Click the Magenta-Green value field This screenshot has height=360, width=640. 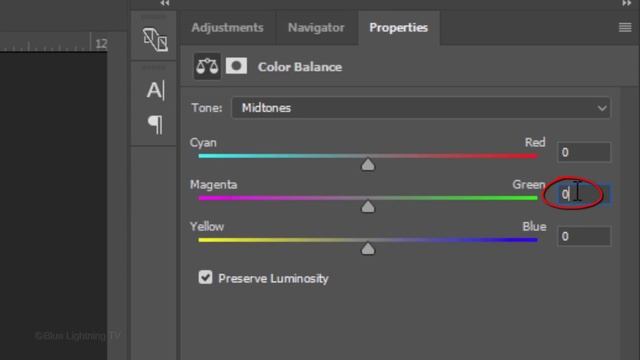(x=584, y=194)
